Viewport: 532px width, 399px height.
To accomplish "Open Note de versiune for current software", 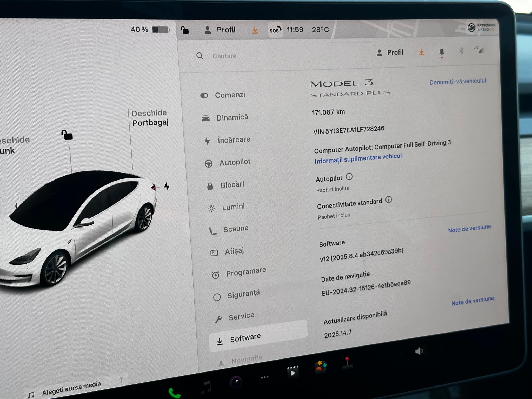I will tap(469, 228).
